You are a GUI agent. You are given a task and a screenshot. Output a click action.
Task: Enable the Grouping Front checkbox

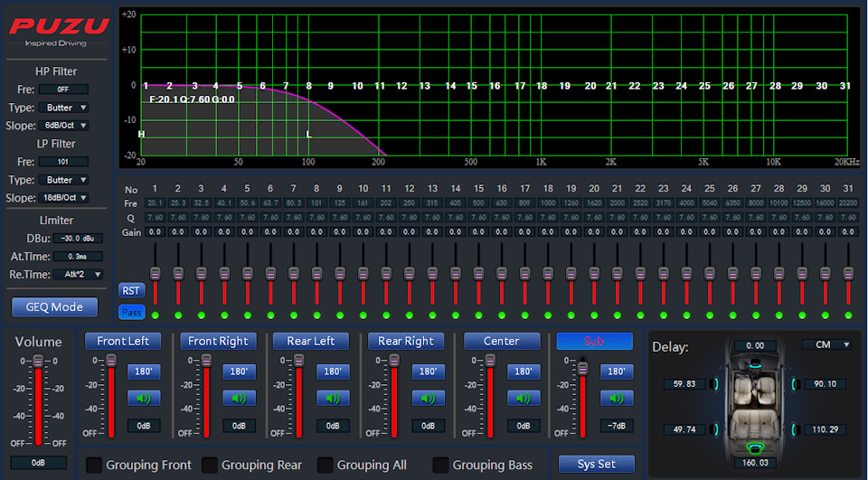point(93,465)
